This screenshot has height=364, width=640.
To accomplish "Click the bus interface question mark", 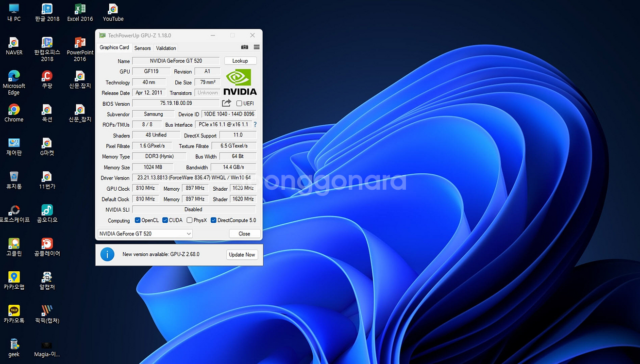I will tap(255, 125).
